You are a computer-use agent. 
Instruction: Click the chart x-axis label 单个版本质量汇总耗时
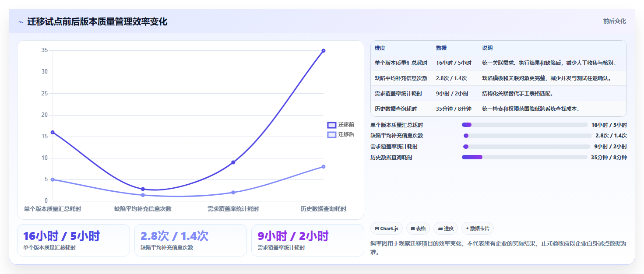[x=53, y=209]
